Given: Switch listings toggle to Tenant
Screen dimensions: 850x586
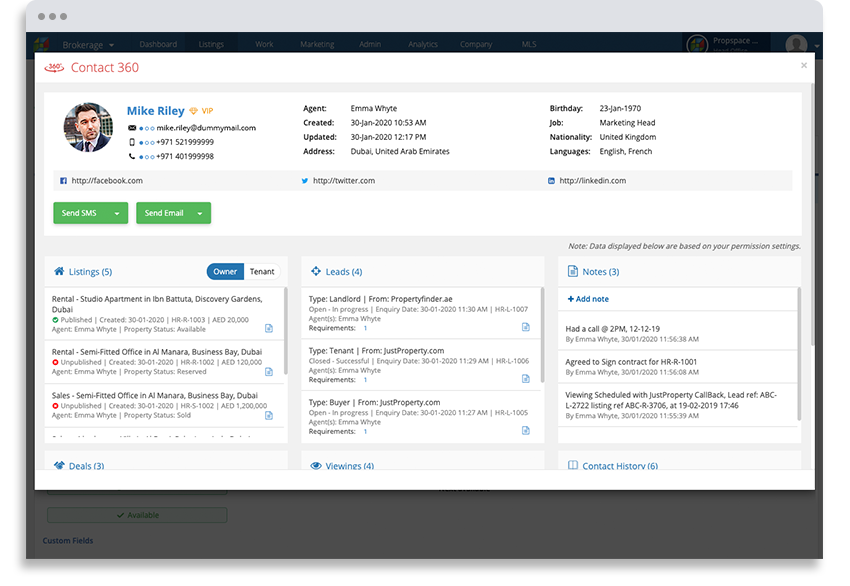Looking at the screenshot, I should coord(262,272).
